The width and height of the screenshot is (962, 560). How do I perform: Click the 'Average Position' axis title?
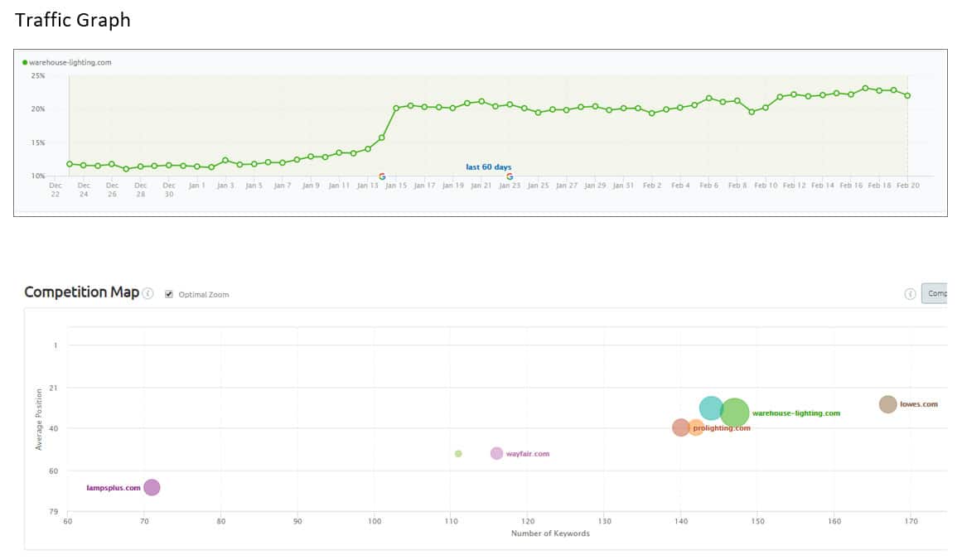39,419
